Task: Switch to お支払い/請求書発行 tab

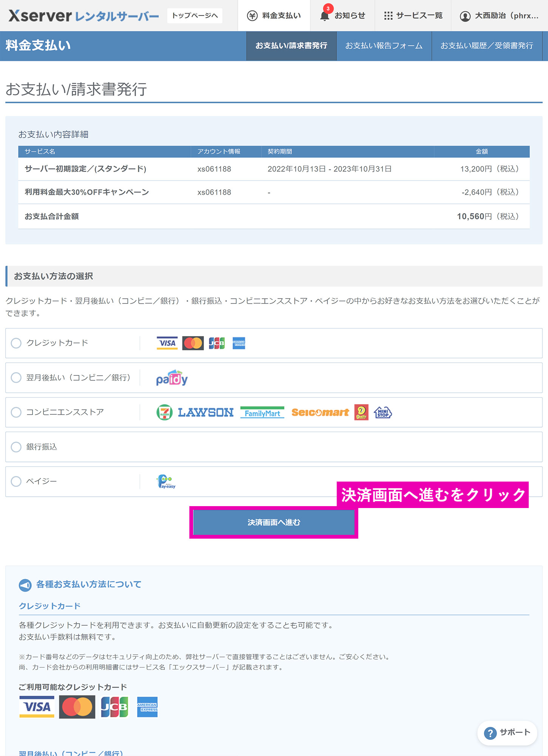Action: (291, 46)
